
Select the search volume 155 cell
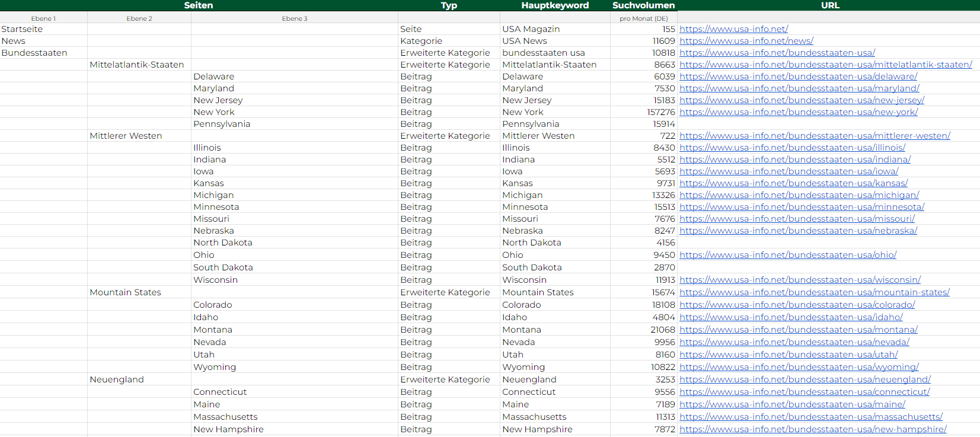point(644,29)
